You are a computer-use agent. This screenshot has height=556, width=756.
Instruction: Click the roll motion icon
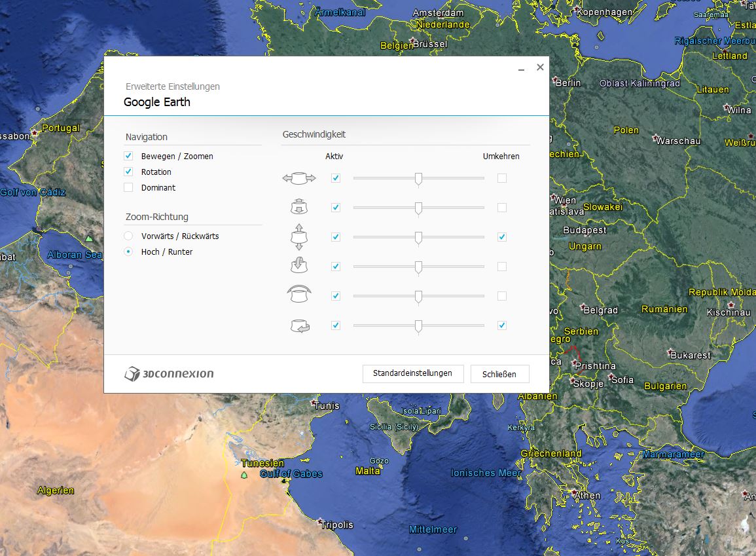click(x=299, y=294)
